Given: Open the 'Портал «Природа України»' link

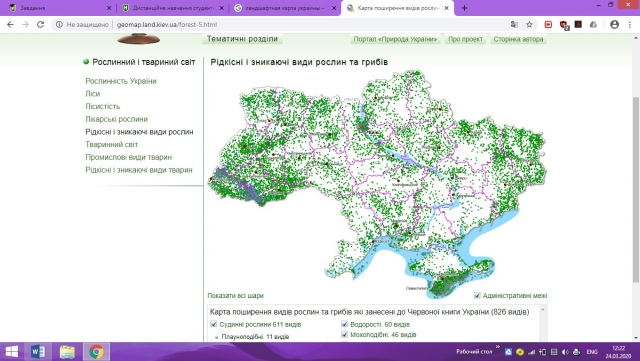Looking at the screenshot, I should coord(395,39).
